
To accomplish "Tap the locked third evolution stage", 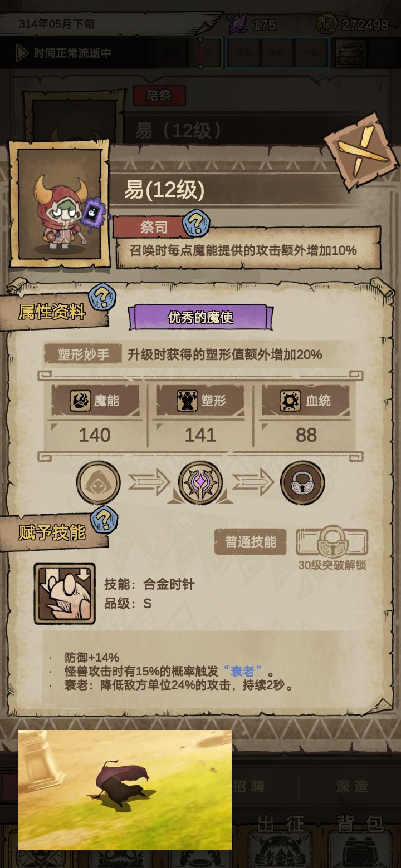I will (x=302, y=482).
